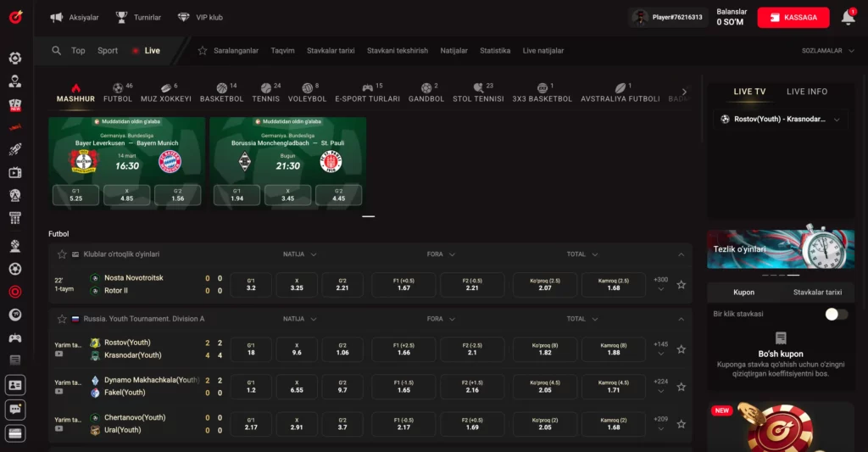Pick G'2 1.06 for Krasnodar(Youth)
Screen dimensions: 868x452
pyautogui.click(x=342, y=349)
